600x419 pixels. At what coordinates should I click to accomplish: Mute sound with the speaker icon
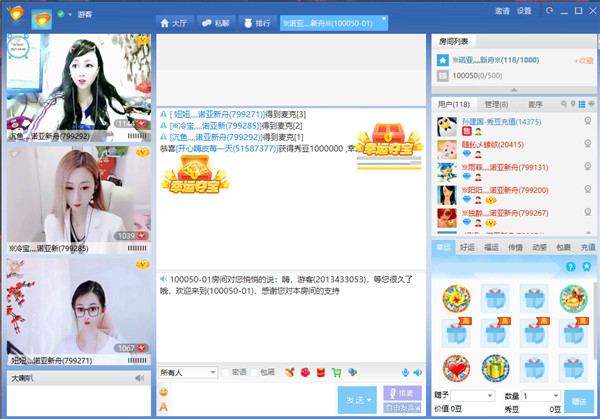(418, 372)
